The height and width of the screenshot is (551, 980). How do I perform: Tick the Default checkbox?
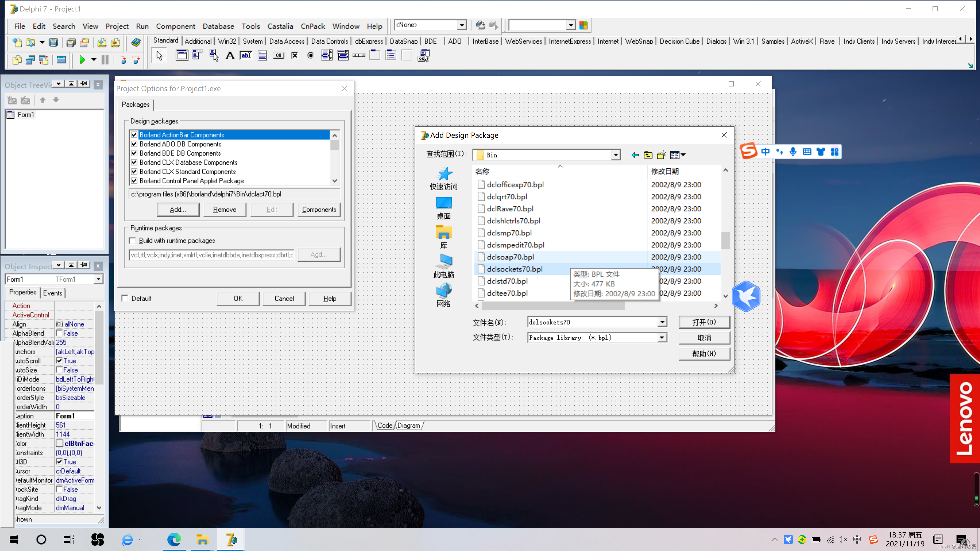[125, 298]
